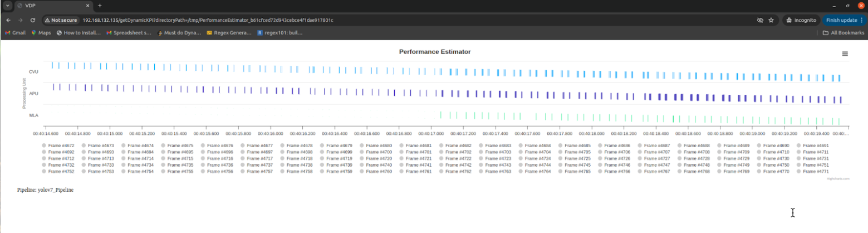
Task: Close the VDP tab
Action: pos(87,5)
